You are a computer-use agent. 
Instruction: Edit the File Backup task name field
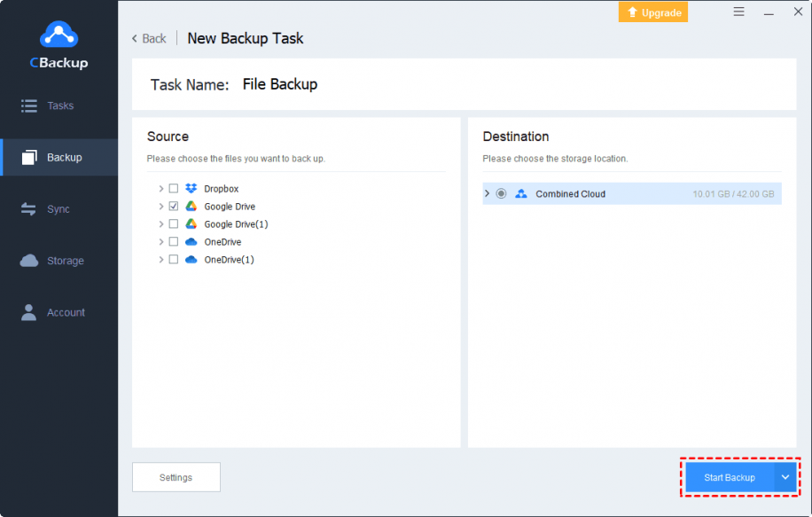[280, 85]
